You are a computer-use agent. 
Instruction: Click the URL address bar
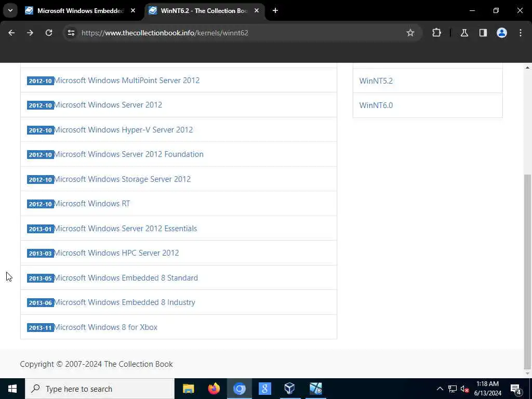click(x=243, y=33)
